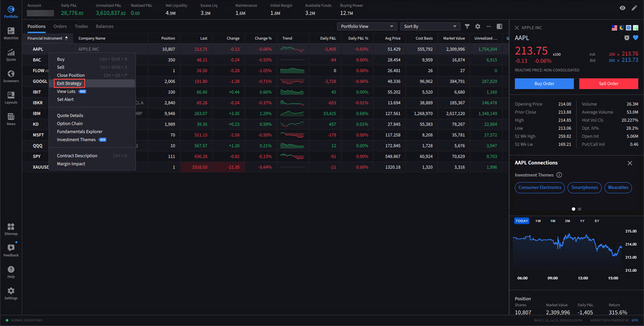This screenshot has height=326, width=644.
Task: Set chart range to 3M
Action: coord(567,221)
